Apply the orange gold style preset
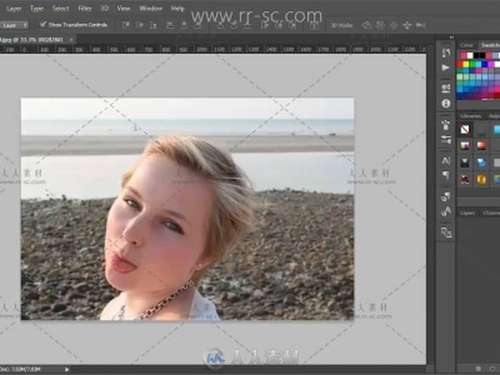The height and width of the screenshot is (375, 500). tap(481, 180)
